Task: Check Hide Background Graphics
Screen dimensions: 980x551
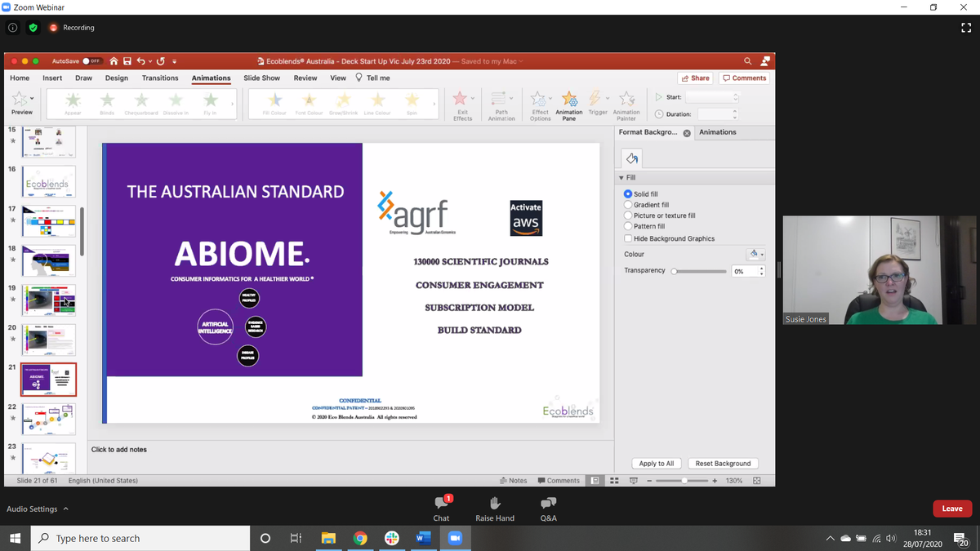Action: [628, 238]
